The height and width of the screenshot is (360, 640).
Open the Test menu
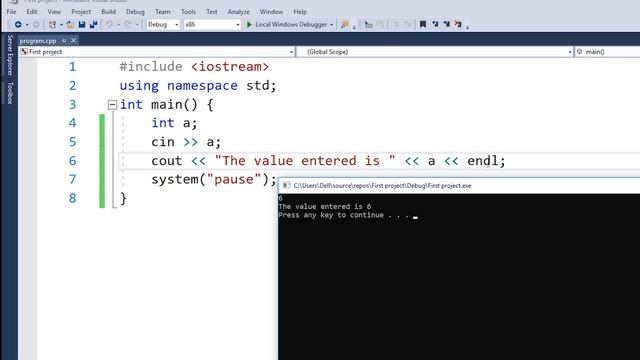pos(211,12)
